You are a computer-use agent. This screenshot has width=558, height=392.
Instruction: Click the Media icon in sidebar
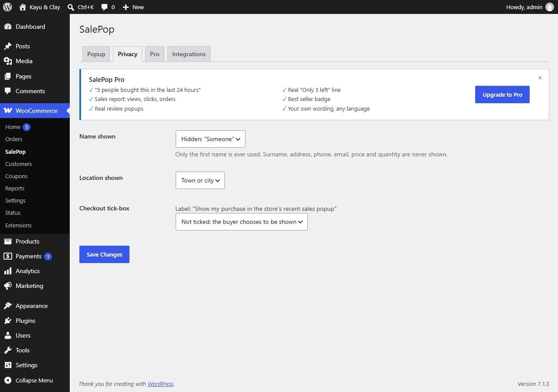point(8,61)
